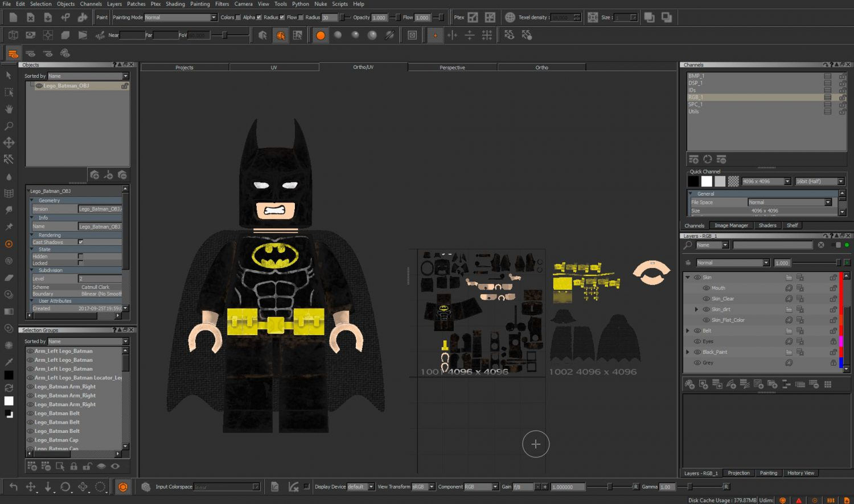Image resolution: width=854 pixels, height=504 pixels.
Task: Toggle the Alpha checkbox
Action: (x=259, y=18)
